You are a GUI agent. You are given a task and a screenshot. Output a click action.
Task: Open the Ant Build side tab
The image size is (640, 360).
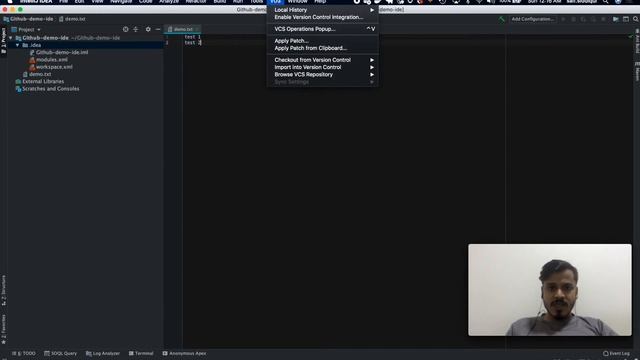(x=637, y=41)
